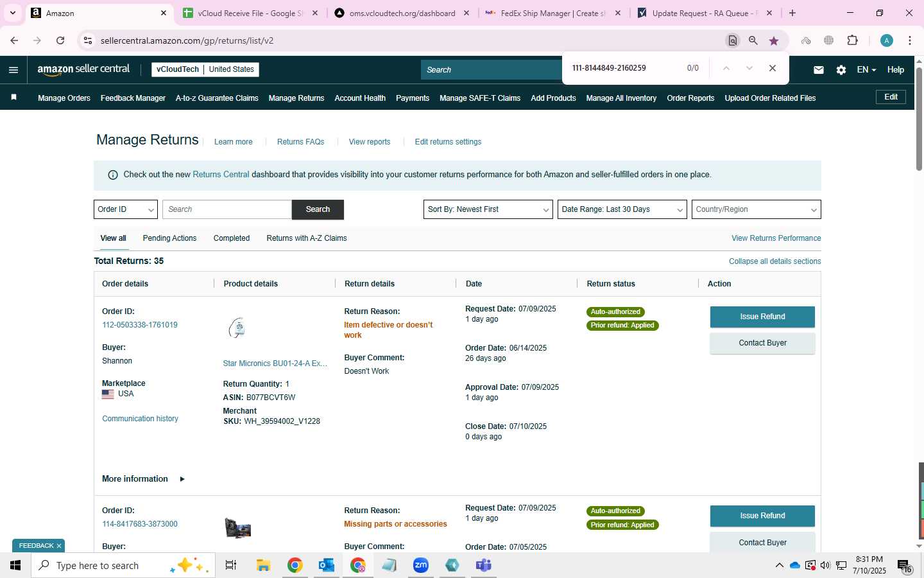Screen dimensions: 924x578
Task: Open Payments menu item
Action: coord(413,98)
